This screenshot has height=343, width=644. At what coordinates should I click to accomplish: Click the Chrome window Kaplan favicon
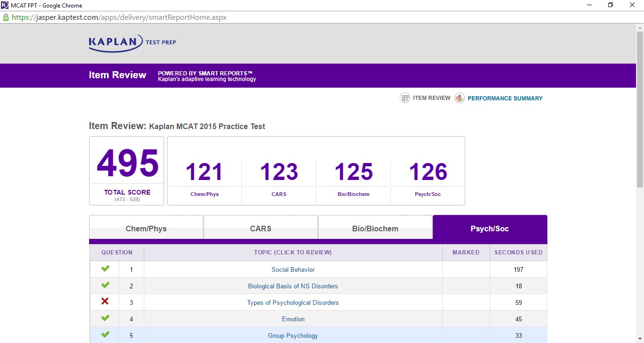pyautogui.click(x=5, y=5)
